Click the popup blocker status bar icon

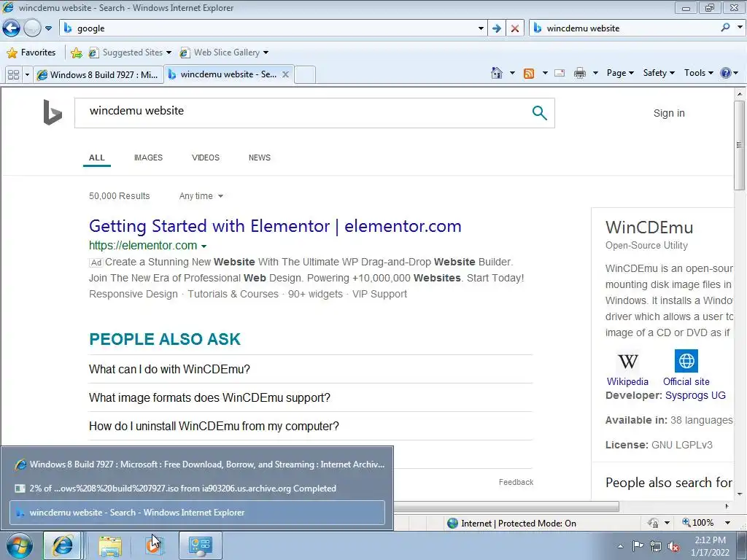[653, 523]
